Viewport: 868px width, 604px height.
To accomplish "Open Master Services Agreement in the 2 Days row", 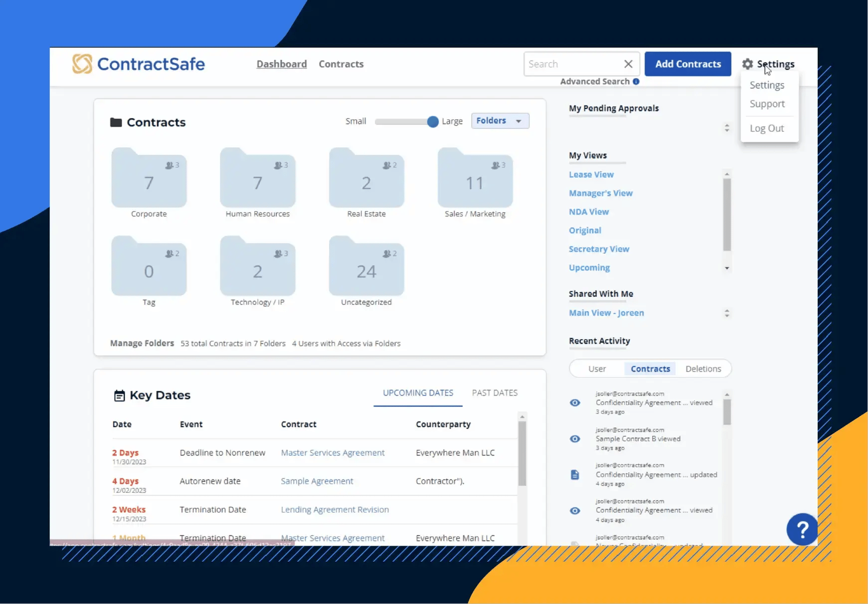I will (x=333, y=453).
